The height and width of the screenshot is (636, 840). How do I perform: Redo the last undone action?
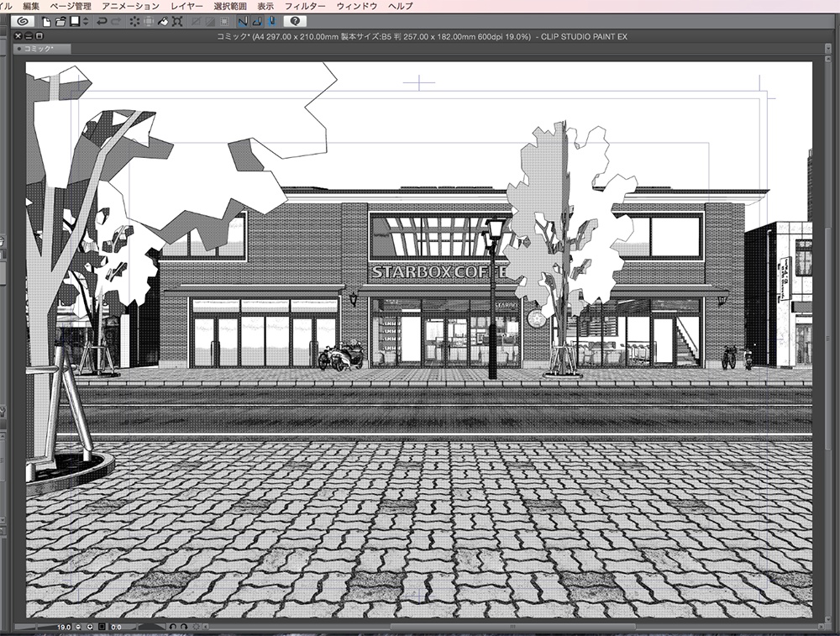(x=116, y=22)
